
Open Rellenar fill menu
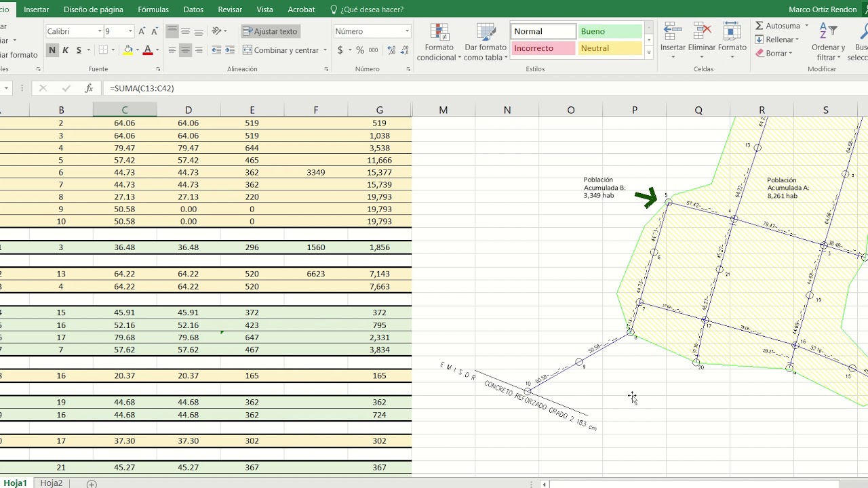click(777, 39)
